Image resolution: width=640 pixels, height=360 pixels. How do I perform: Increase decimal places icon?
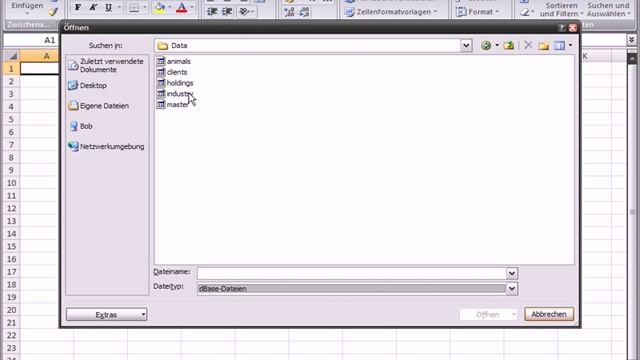click(x=289, y=12)
